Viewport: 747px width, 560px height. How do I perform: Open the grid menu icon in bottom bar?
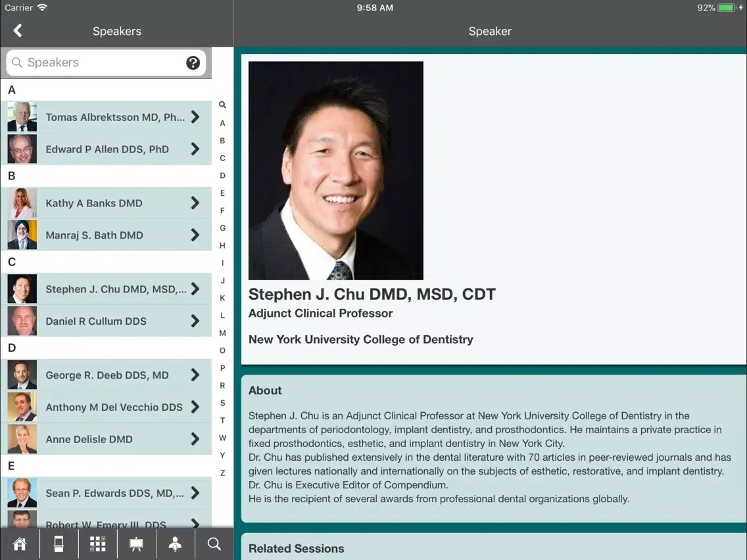(98, 544)
